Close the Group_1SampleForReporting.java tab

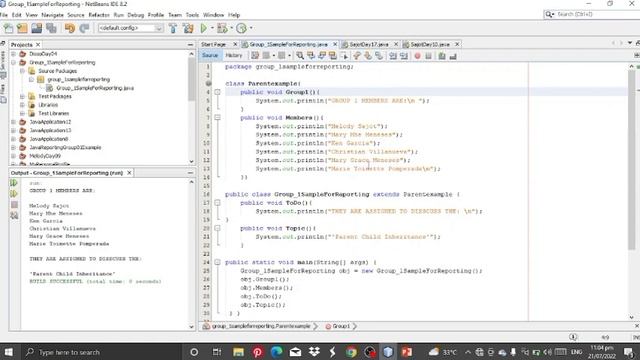click(x=335, y=44)
